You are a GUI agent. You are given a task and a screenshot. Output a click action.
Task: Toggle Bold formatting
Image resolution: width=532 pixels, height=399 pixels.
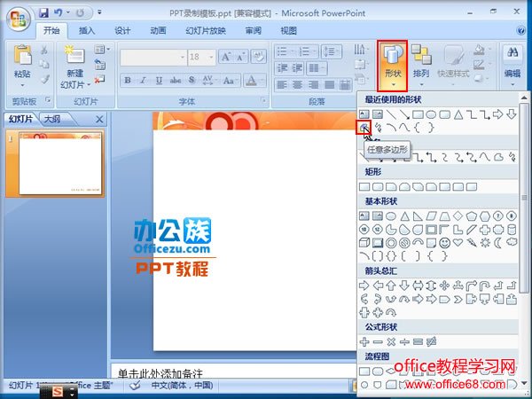click(x=128, y=81)
